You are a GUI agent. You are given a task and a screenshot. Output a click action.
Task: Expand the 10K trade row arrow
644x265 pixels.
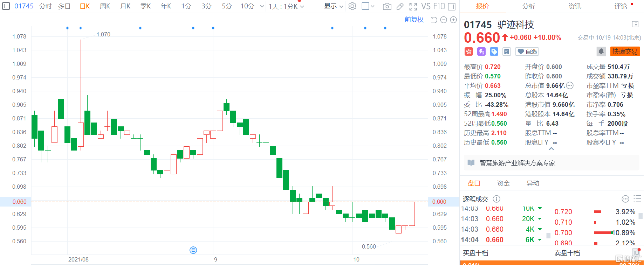[x=540, y=208]
